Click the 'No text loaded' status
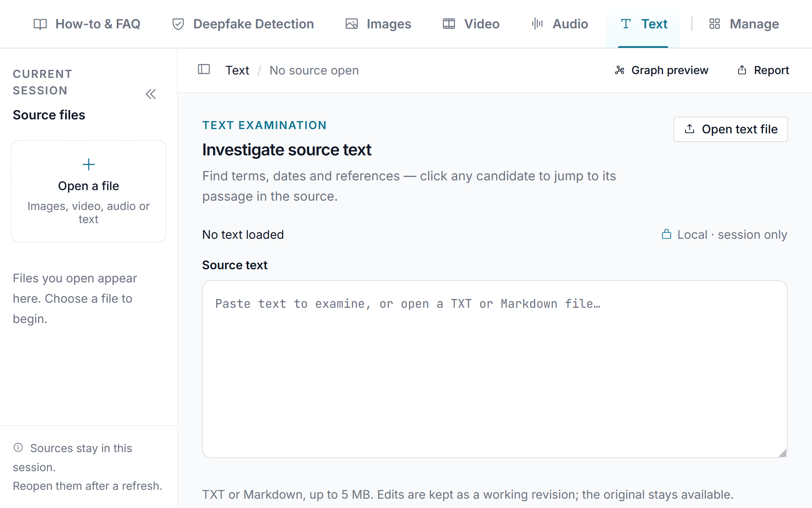Screen dimensions: 812x508 (243, 235)
